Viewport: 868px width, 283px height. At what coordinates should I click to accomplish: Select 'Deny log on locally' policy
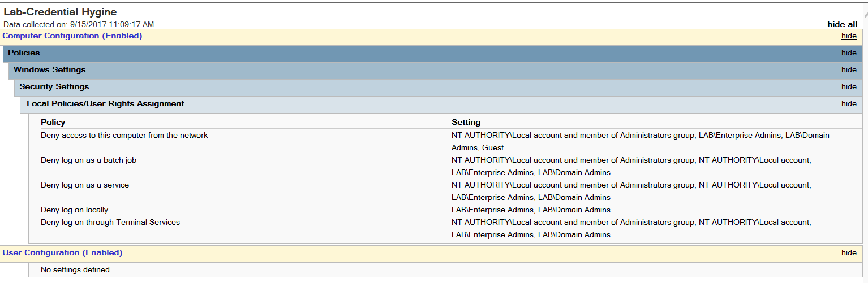(x=75, y=210)
